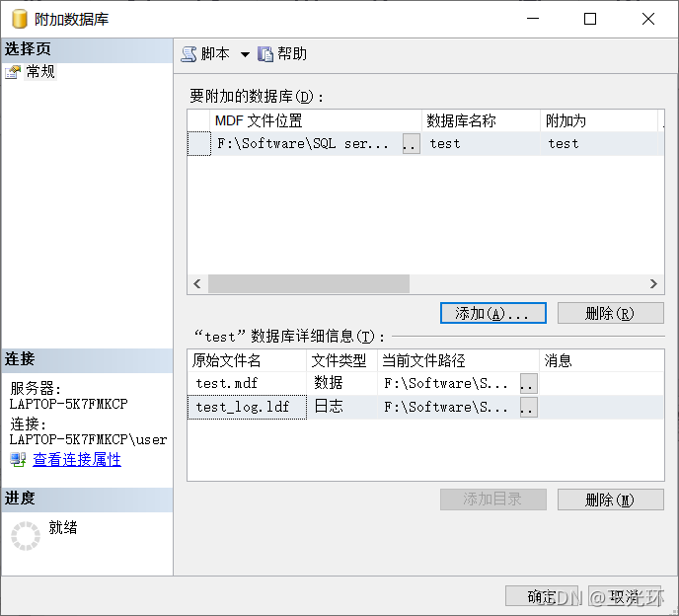
Task: Click the 原始文件名 column header
Action: pyautogui.click(x=247, y=360)
